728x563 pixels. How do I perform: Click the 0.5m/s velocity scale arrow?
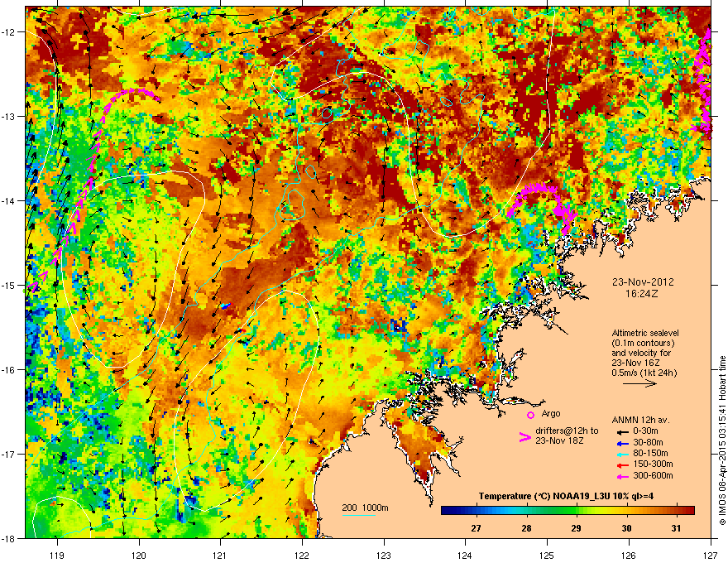point(640,383)
